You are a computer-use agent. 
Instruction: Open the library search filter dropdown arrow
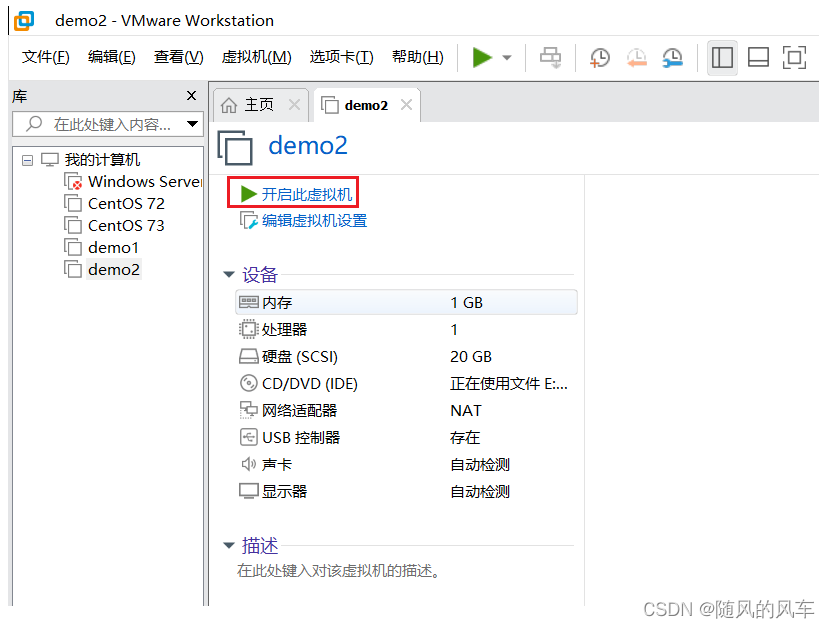(x=192, y=124)
